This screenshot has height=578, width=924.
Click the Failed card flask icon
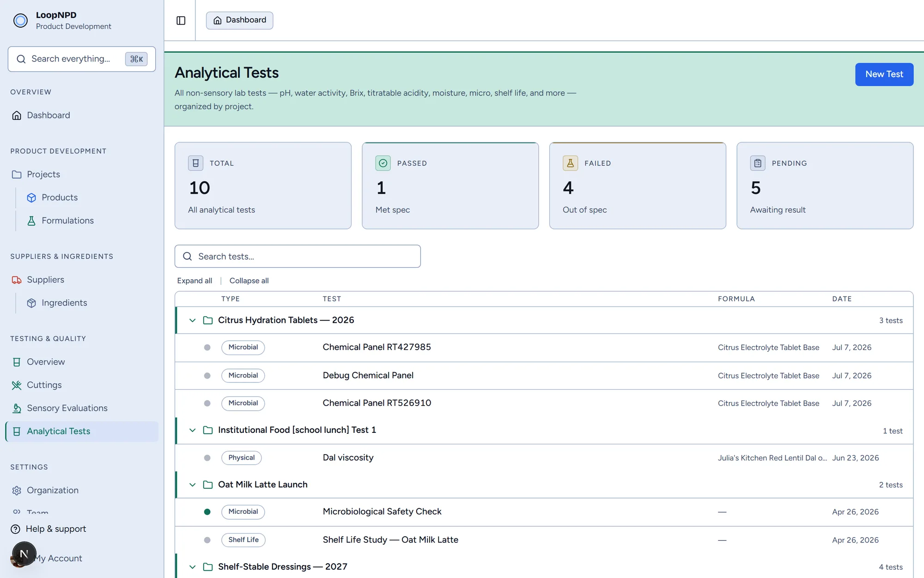point(570,163)
